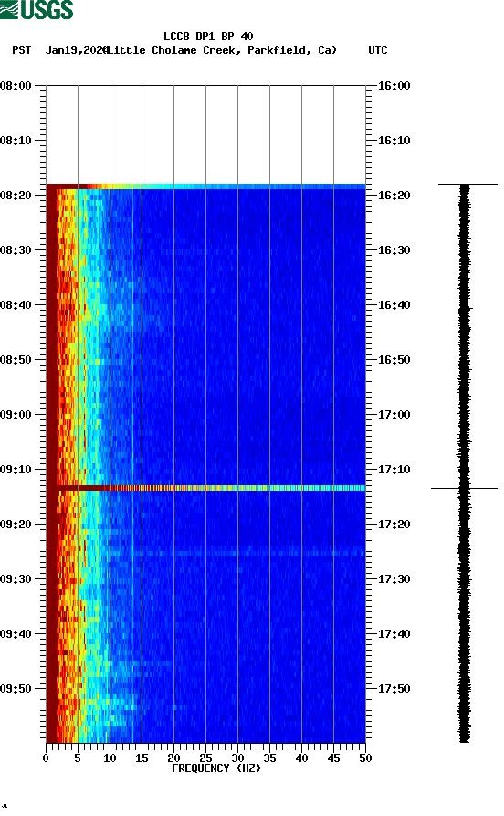Image resolution: width=504 pixels, height=816 pixels.
Task: Click the "16:40" UTC time label
Action: tap(394, 305)
